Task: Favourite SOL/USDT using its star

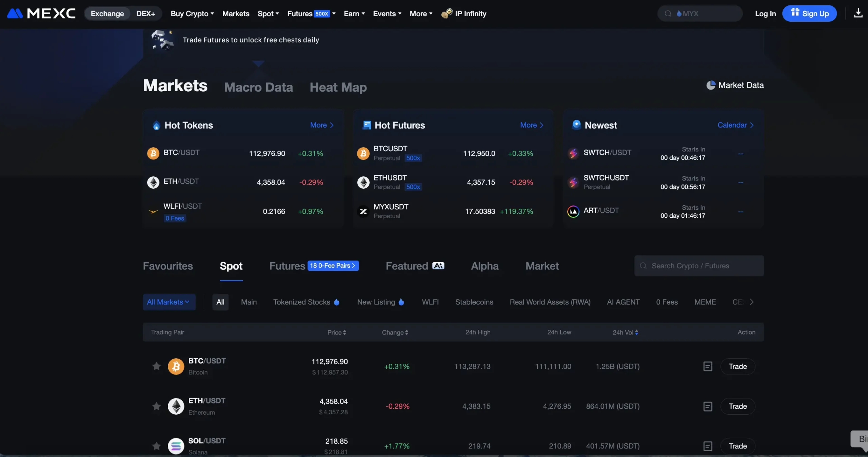Action: point(156,446)
